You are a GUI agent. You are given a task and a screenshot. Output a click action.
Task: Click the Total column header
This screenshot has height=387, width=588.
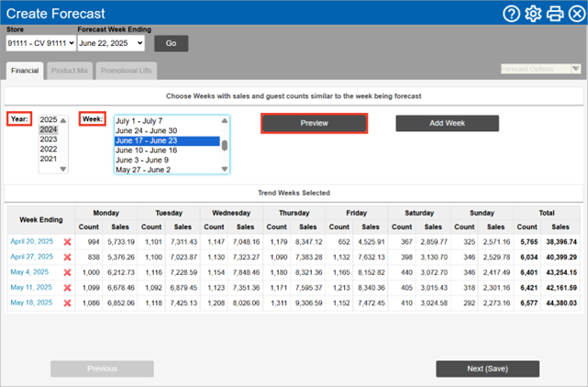click(547, 213)
